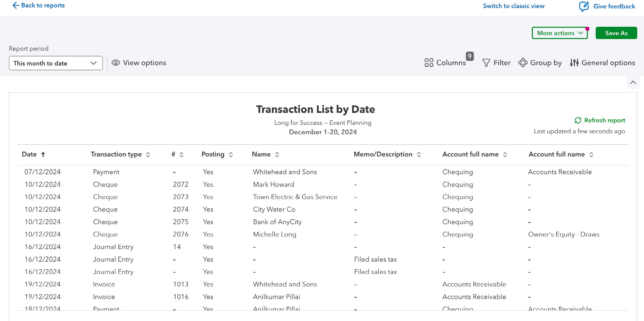This screenshot has width=644, height=321.
Task: Select the 07/12/2024 Payment row date
Action: point(43,172)
